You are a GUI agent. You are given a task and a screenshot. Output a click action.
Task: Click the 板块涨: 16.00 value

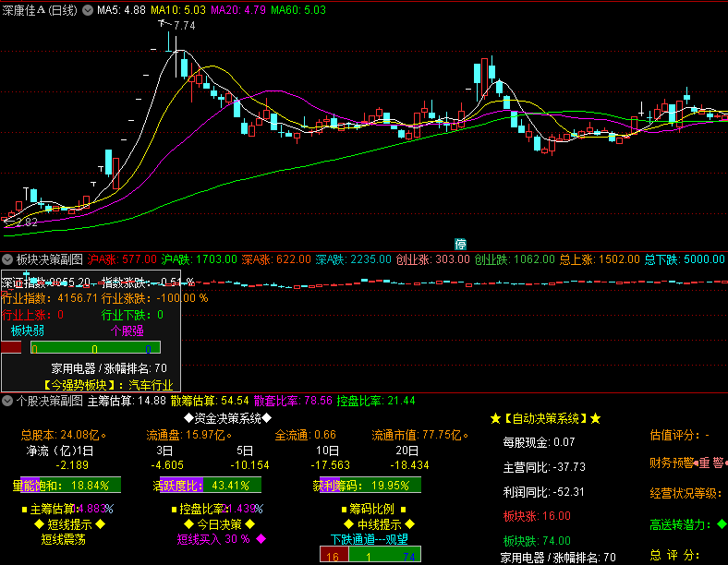pos(537,516)
